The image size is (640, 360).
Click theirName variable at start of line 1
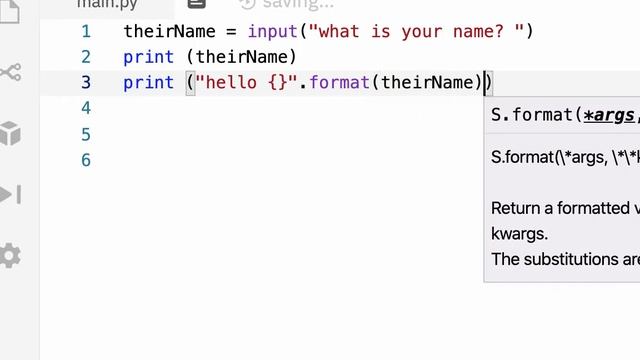pos(169,31)
